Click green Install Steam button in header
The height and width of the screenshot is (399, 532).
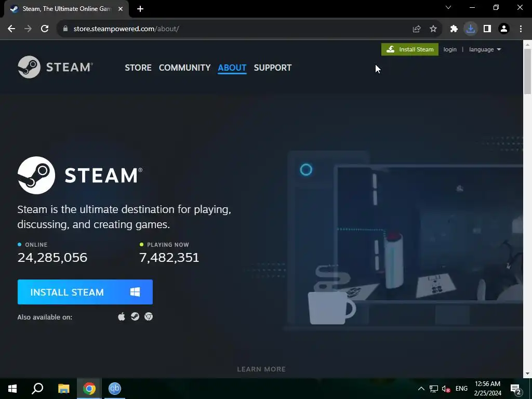point(410,49)
